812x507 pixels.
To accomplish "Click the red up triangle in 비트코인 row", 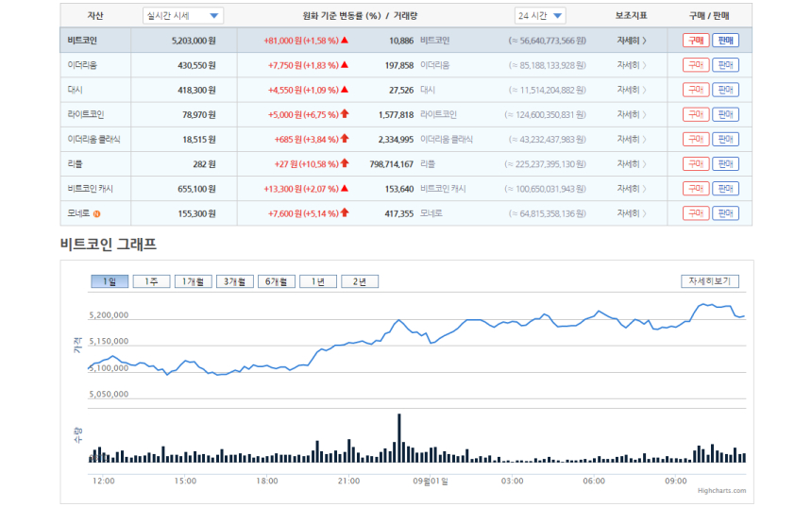I will [x=345, y=40].
